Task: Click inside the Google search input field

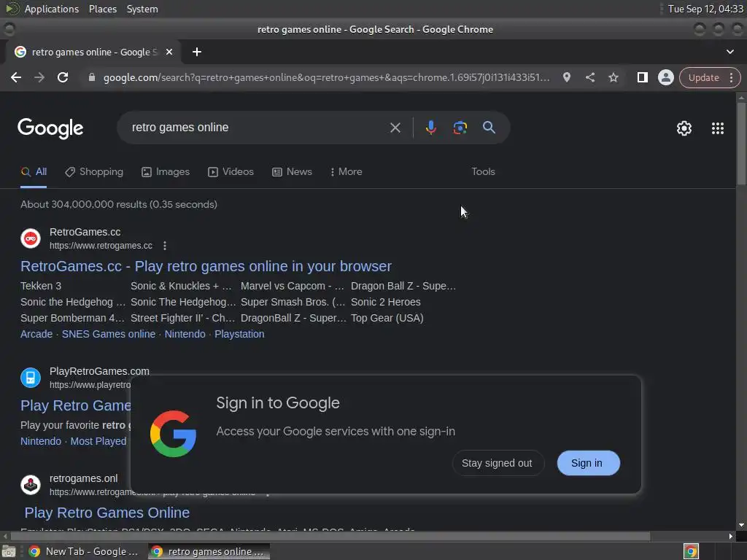Action: pyautogui.click(x=258, y=128)
